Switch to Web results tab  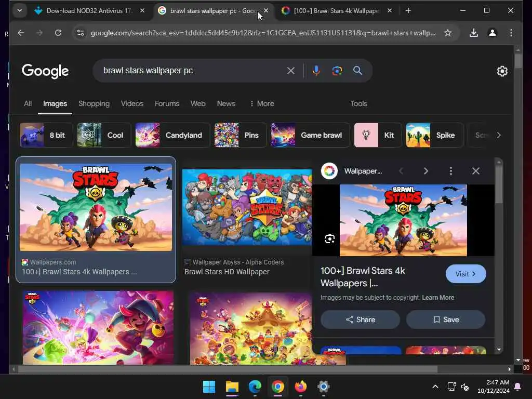point(198,103)
